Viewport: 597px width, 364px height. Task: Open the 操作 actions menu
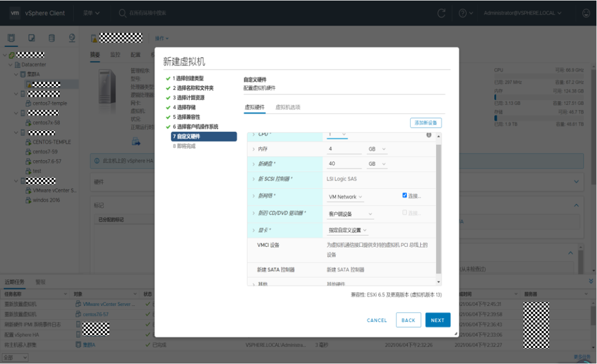tap(161, 39)
